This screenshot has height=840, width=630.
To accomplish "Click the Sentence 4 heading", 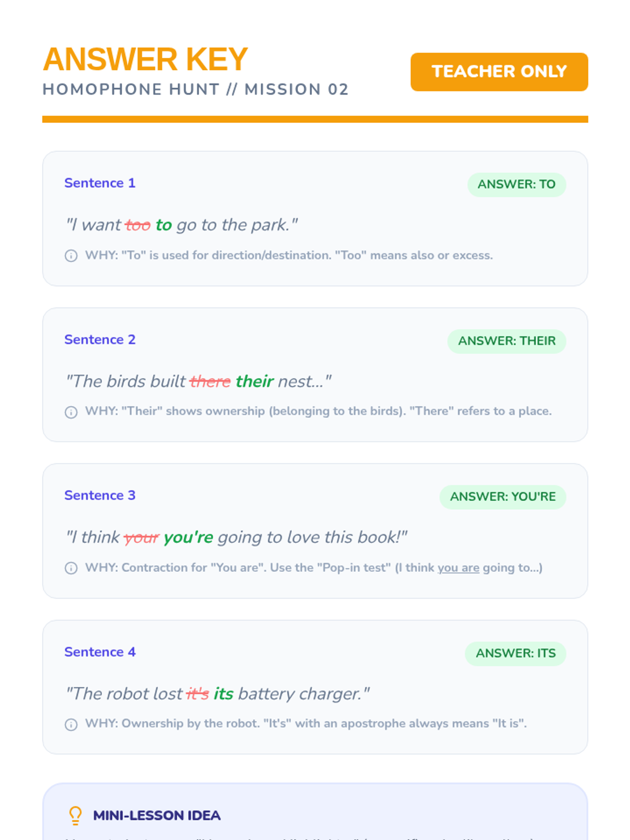I will (100, 652).
